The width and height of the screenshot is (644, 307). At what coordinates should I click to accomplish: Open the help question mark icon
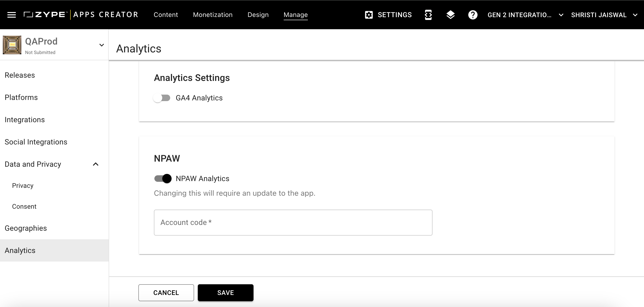click(x=472, y=15)
